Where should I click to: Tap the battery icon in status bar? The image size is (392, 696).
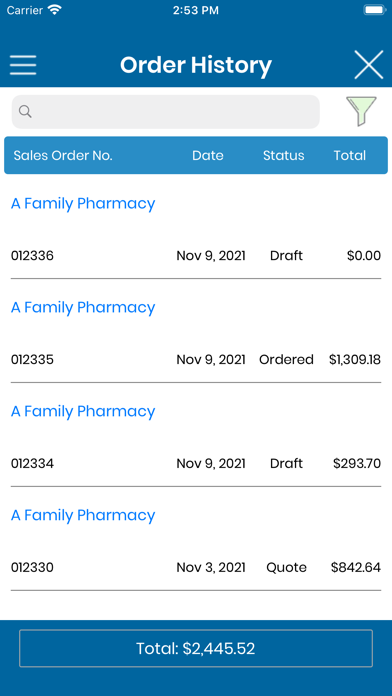click(375, 10)
